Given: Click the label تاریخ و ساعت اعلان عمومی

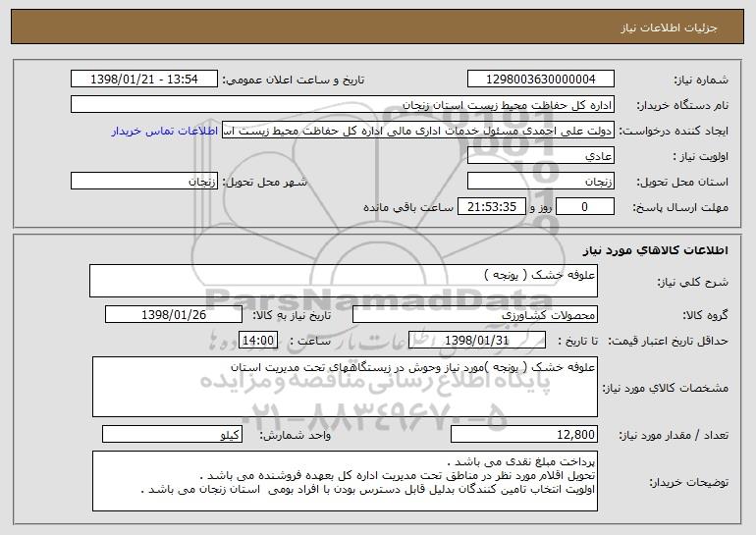Looking at the screenshot, I should click(x=294, y=80).
